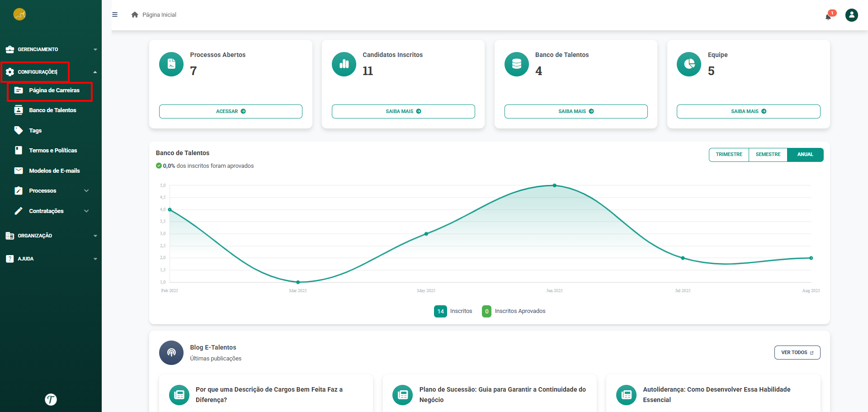Select the Trimestre period toggle
Viewport: 868px width, 412px height.
click(729, 155)
